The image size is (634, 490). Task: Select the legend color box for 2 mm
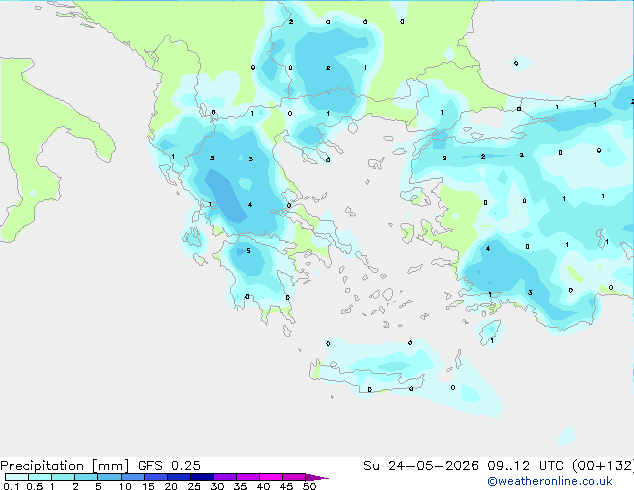coord(86,477)
